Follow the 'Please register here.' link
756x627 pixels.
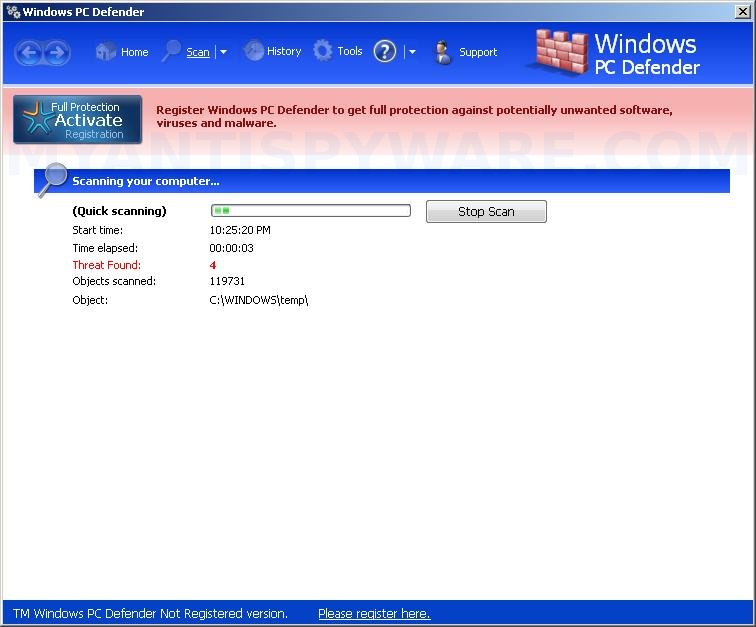click(374, 613)
